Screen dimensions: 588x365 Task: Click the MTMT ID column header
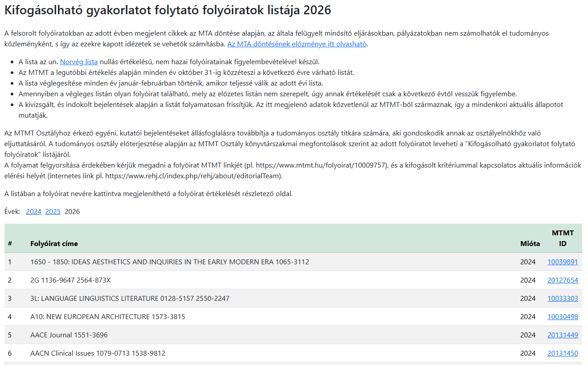pyautogui.click(x=563, y=238)
